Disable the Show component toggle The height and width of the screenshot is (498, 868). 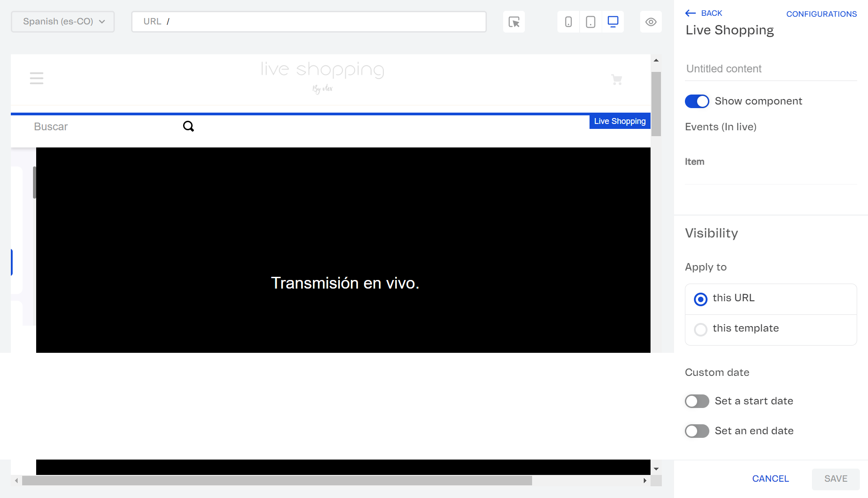[696, 101]
